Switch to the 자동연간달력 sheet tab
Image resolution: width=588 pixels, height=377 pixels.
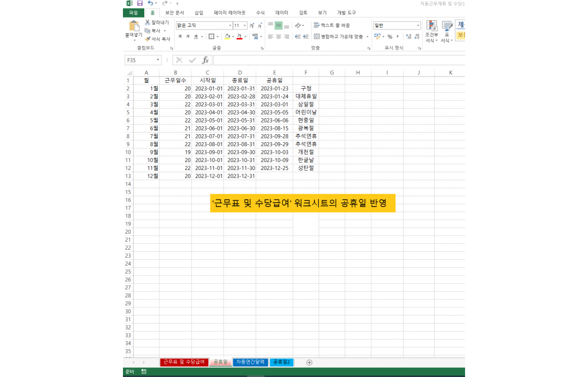point(250,362)
